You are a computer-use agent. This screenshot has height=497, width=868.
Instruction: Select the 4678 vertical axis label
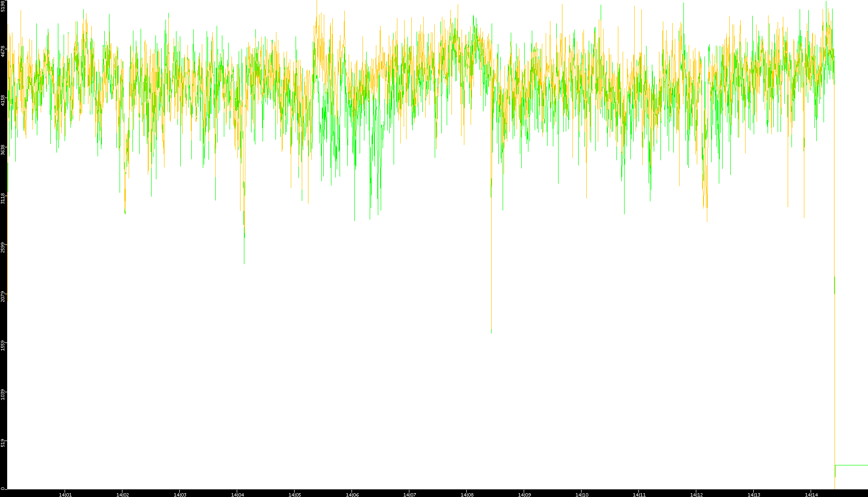coord(3,52)
